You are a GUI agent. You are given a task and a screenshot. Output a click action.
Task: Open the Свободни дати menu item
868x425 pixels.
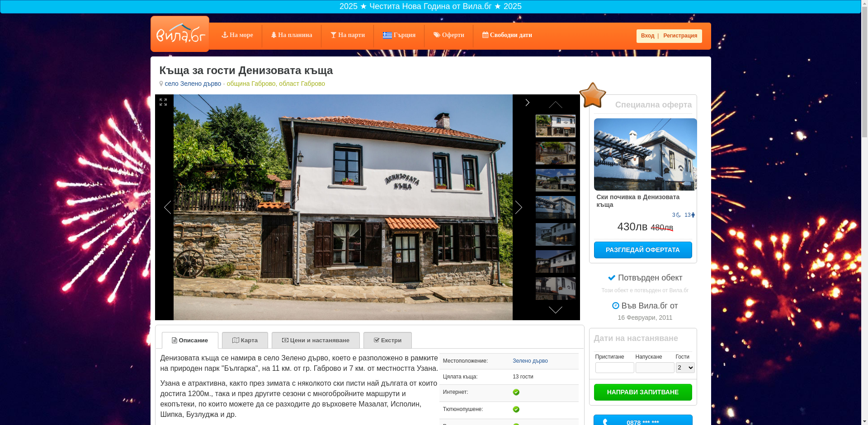507,35
